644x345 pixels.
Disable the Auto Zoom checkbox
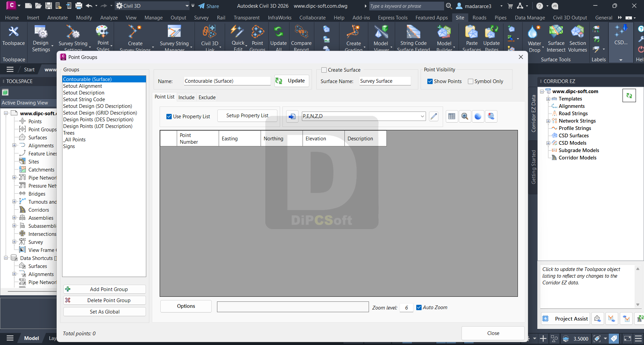pos(419,307)
